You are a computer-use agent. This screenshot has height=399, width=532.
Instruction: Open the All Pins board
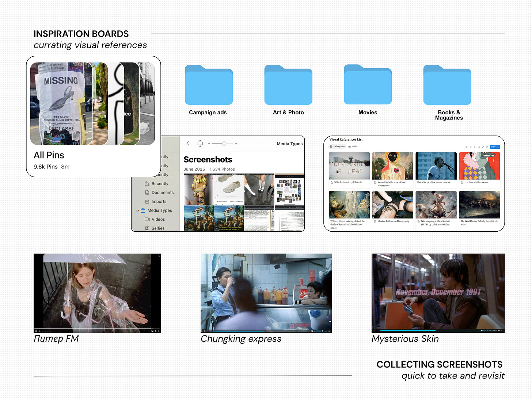(94, 117)
